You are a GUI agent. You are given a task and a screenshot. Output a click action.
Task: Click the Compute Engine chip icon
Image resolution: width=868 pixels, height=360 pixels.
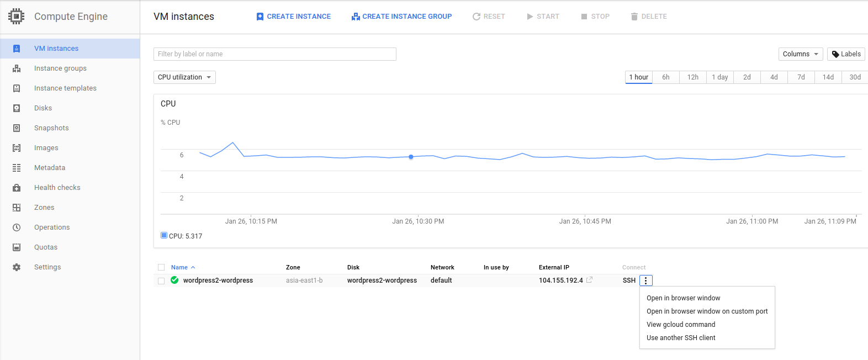click(17, 17)
